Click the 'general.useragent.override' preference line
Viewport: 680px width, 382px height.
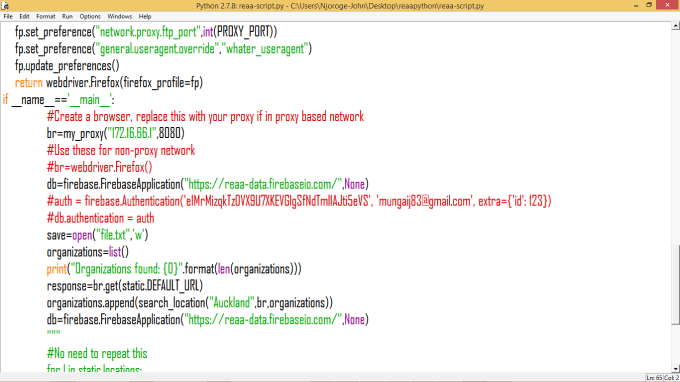(x=163, y=49)
